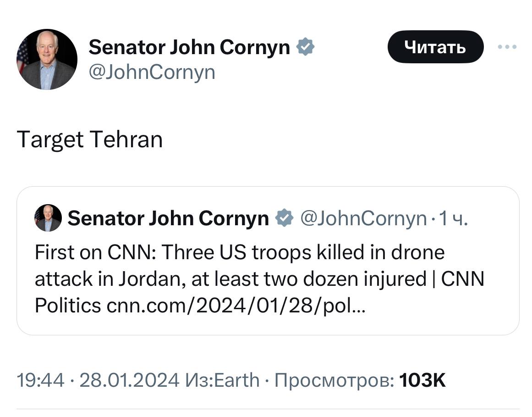The height and width of the screenshot is (417, 532).
Task: Open the main author name Senator John Cornyn
Action: (189, 47)
